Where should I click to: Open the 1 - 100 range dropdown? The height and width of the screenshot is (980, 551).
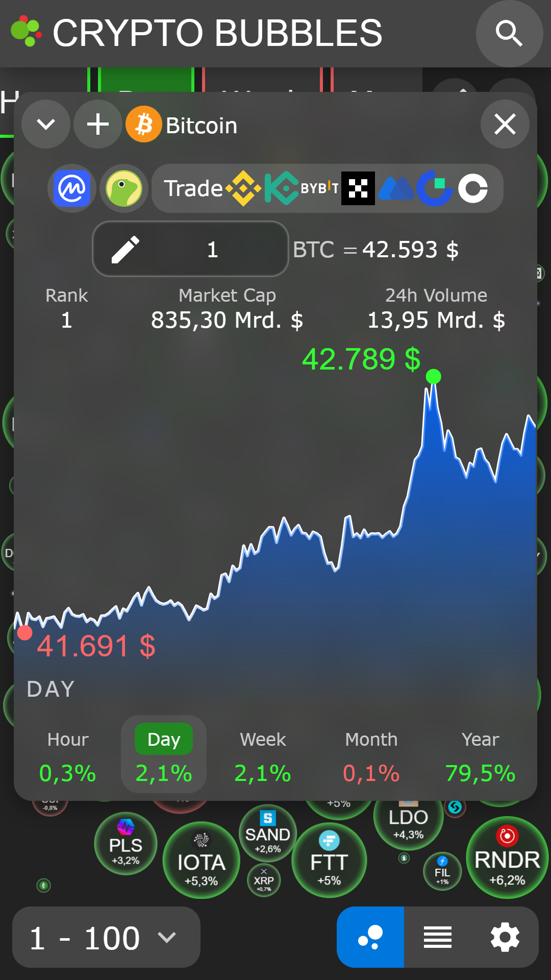106,937
